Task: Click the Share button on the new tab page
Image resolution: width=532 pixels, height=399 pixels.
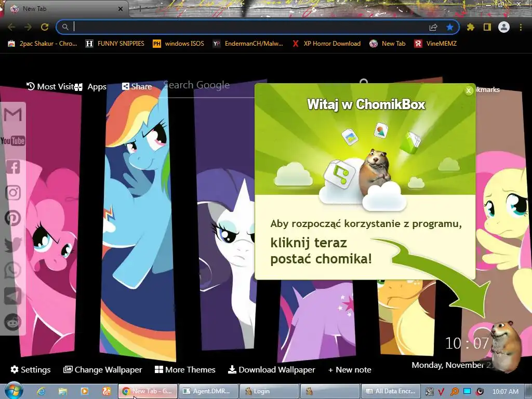Action: pyautogui.click(x=137, y=87)
